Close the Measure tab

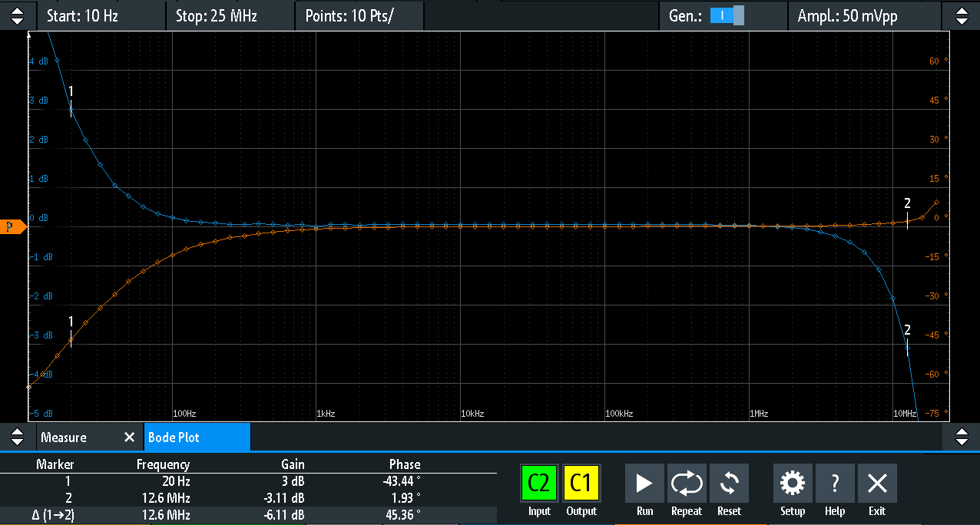(x=129, y=438)
